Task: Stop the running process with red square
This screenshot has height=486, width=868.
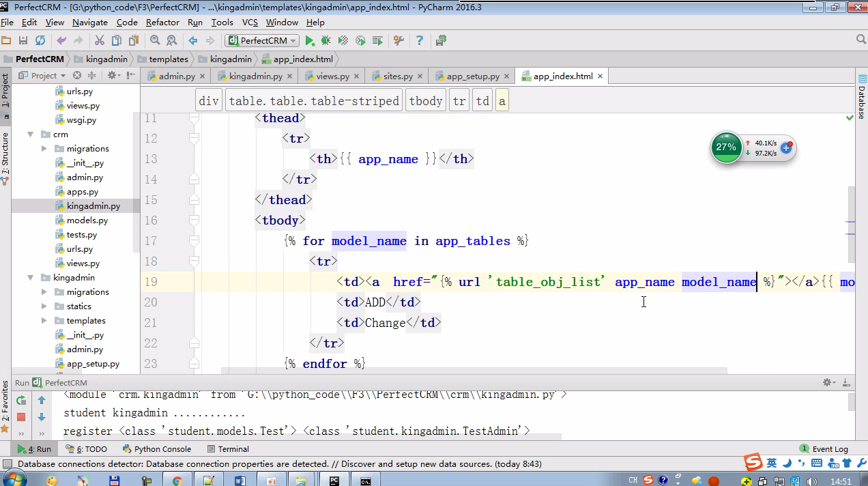Action: (21, 417)
